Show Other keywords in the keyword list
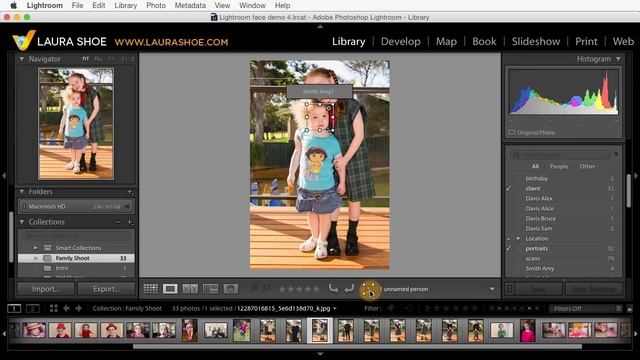The width and height of the screenshot is (640, 360). click(x=587, y=167)
